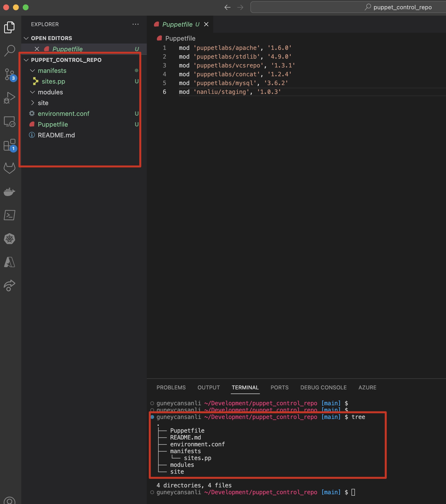
Task: Switch to the Output panel tab
Action: point(208,387)
